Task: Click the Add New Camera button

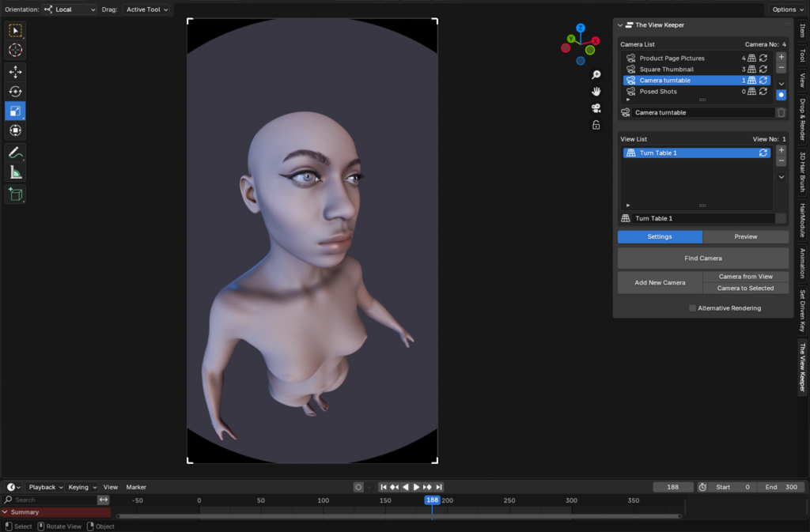Action: point(660,282)
